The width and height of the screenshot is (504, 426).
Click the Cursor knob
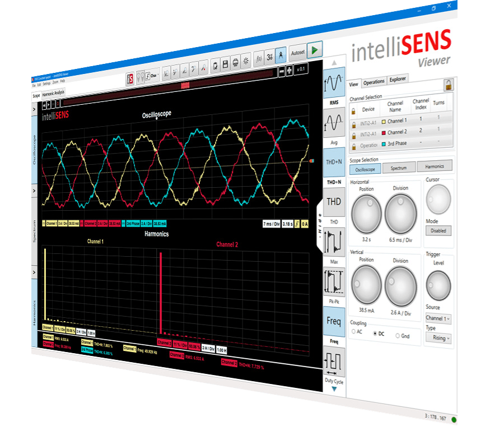[x=438, y=200]
